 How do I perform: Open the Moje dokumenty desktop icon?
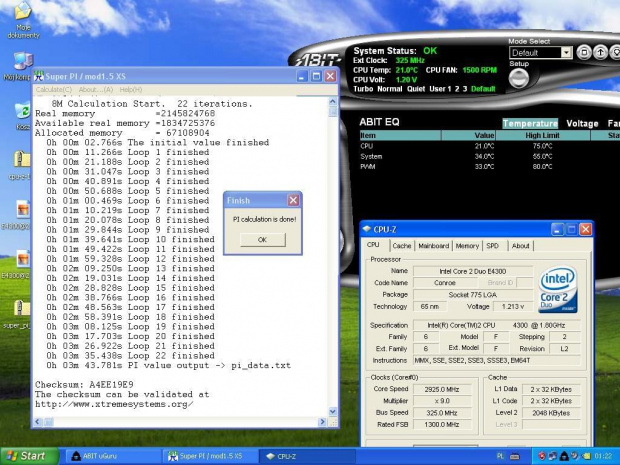[23, 20]
